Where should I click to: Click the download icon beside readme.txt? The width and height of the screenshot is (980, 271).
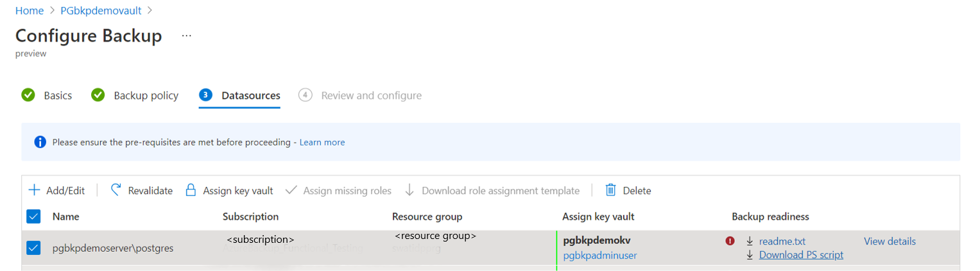click(749, 242)
